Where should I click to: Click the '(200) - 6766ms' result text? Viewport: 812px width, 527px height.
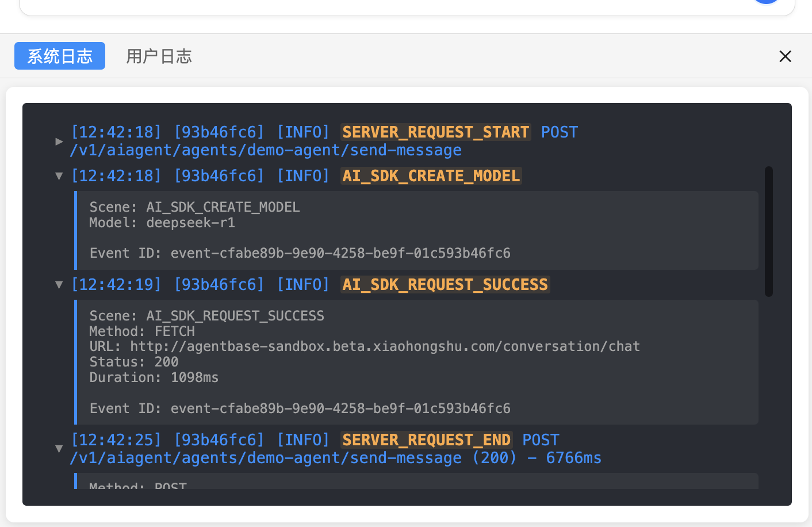(537, 458)
